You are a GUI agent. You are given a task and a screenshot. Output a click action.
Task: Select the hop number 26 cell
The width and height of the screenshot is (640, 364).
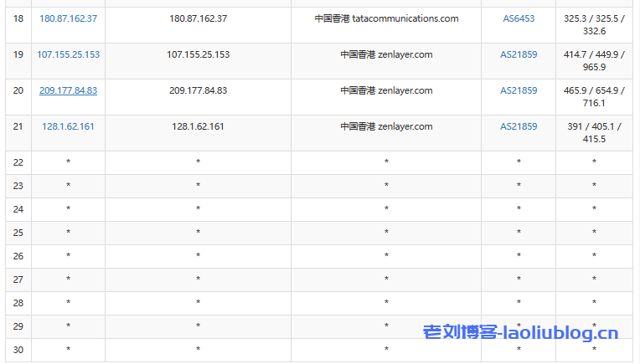coord(18,256)
